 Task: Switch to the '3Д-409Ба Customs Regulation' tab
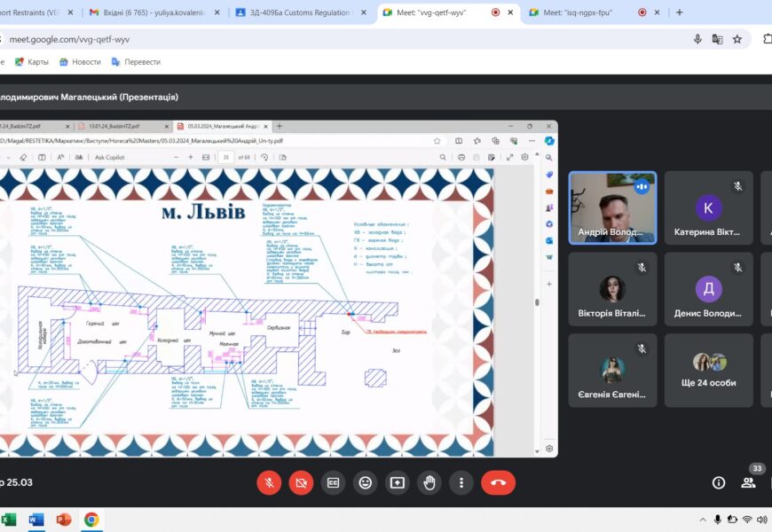pyautogui.click(x=293, y=12)
